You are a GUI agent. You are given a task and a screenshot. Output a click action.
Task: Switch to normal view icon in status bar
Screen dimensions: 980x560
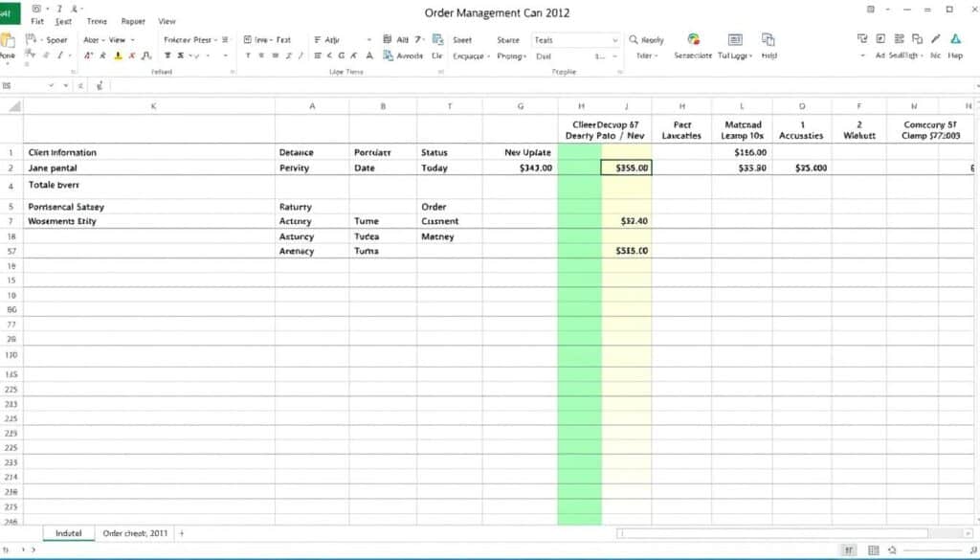(x=849, y=550)
